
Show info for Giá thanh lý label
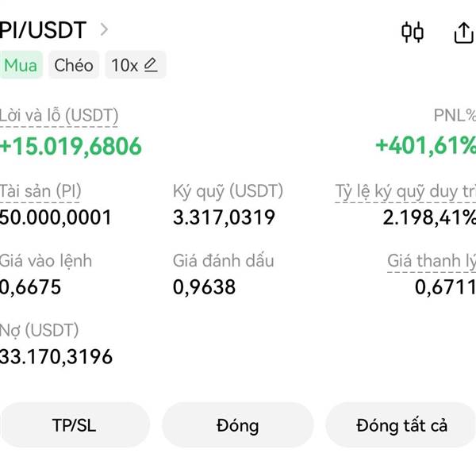pos(432,261)
